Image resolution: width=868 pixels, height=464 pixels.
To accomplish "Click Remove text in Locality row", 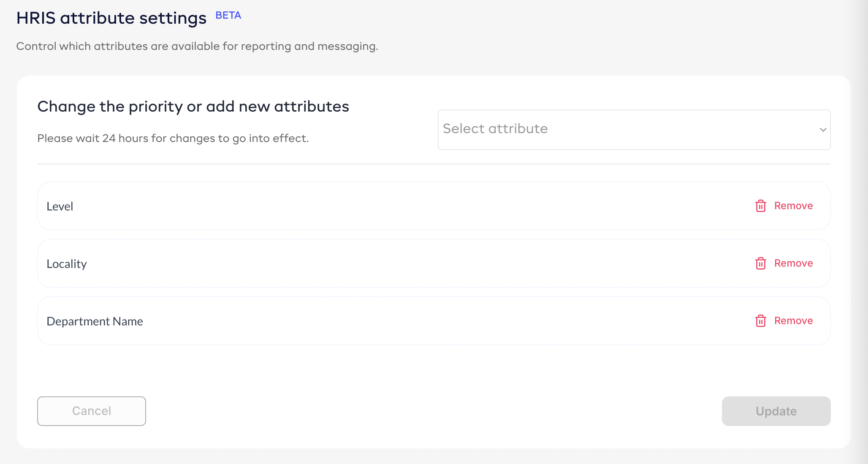I will coord(793,263).
